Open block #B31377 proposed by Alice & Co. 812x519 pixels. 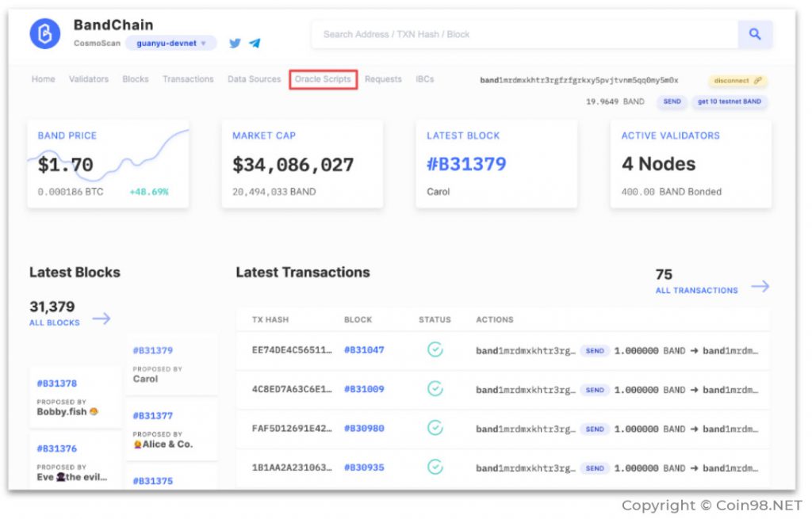click(x=153, y=415)
